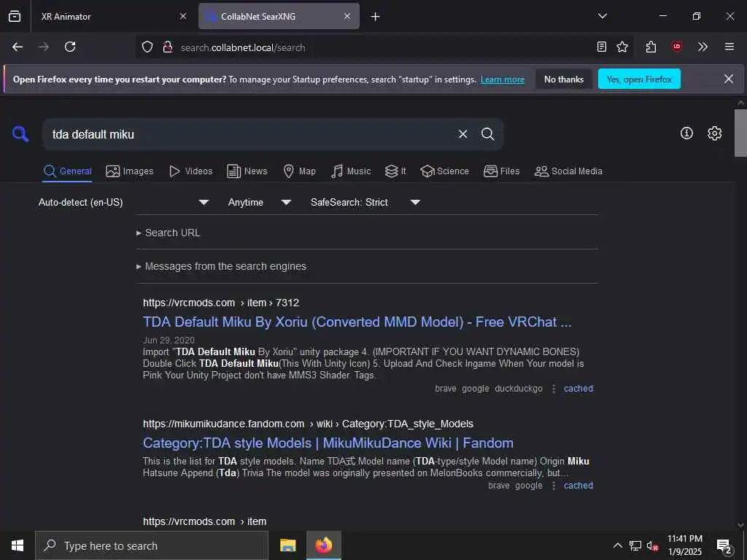This screenshot has width=747, height=560.
Task: Open the News search category
Action: point(247,171)
